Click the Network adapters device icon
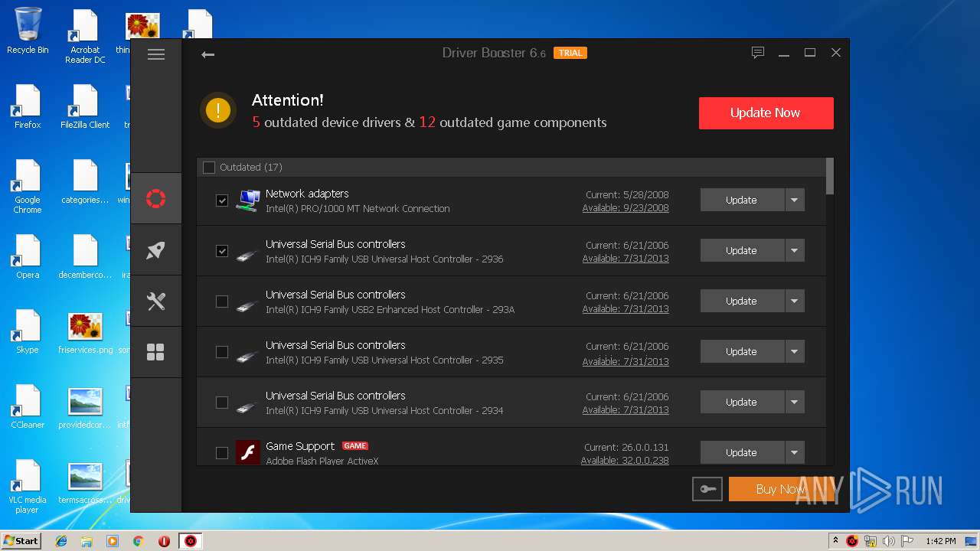The height and width of the screenshot is (551, 980). tap(247, 201)
